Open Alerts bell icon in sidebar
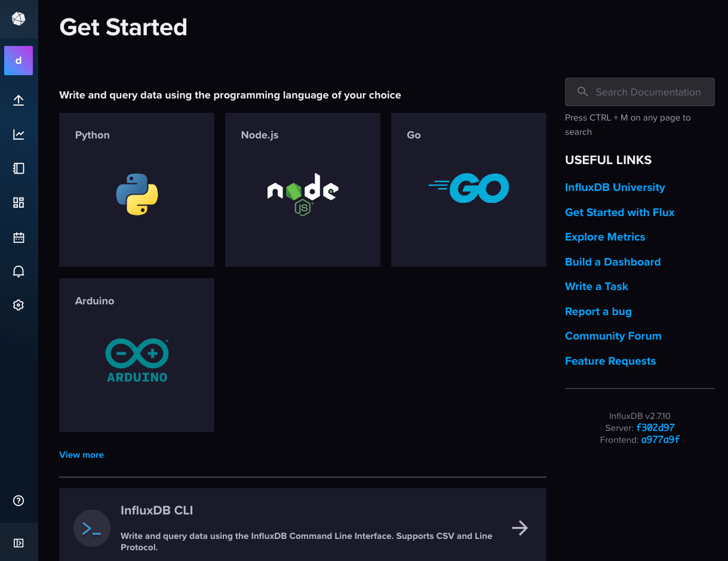 click(19, 272)
